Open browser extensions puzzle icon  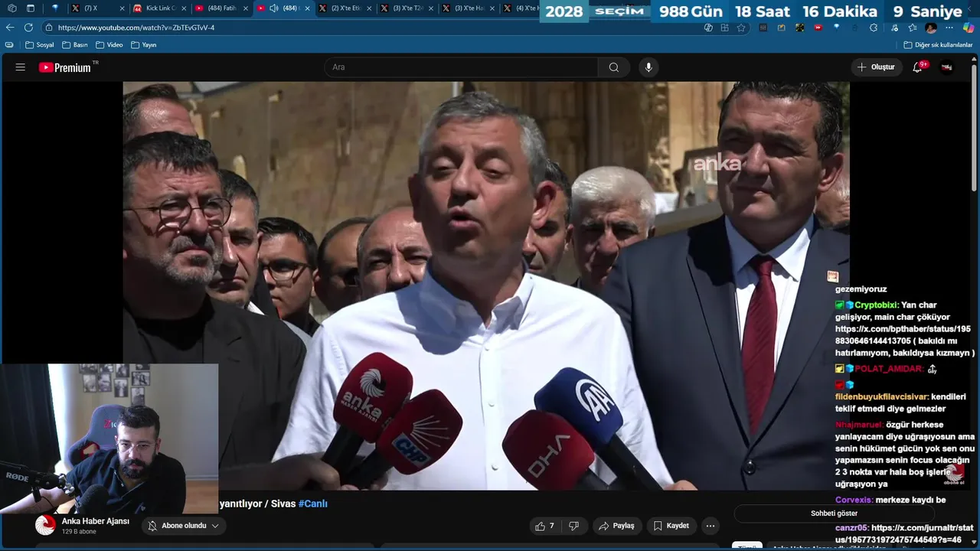click(x=874, y=28)
